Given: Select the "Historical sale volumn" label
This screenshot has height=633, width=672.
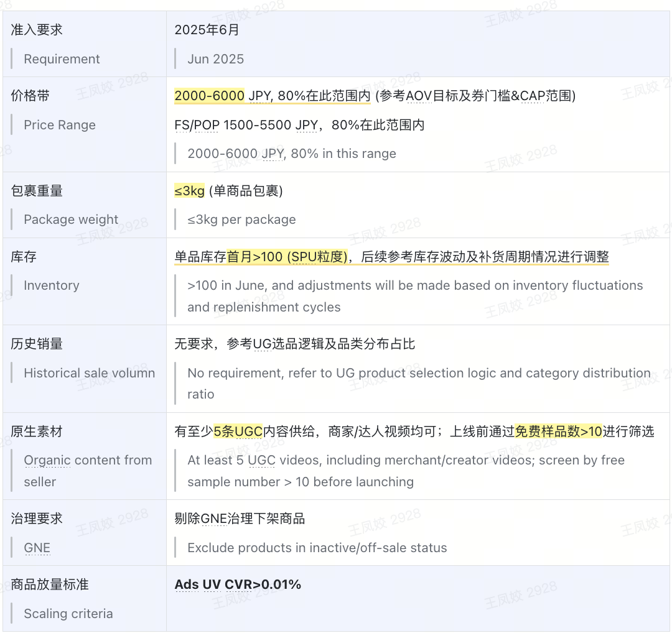Looking at the screenshot, I should [89, 373].
